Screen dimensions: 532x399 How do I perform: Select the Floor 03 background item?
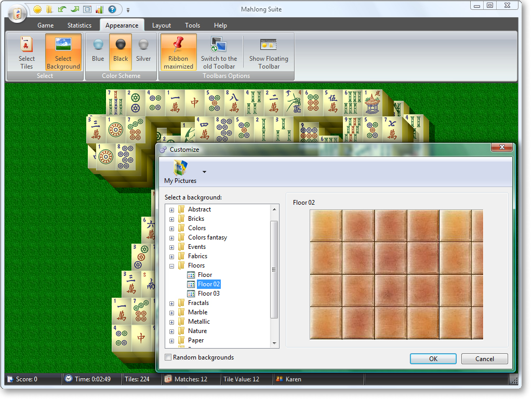coord(209,294)
